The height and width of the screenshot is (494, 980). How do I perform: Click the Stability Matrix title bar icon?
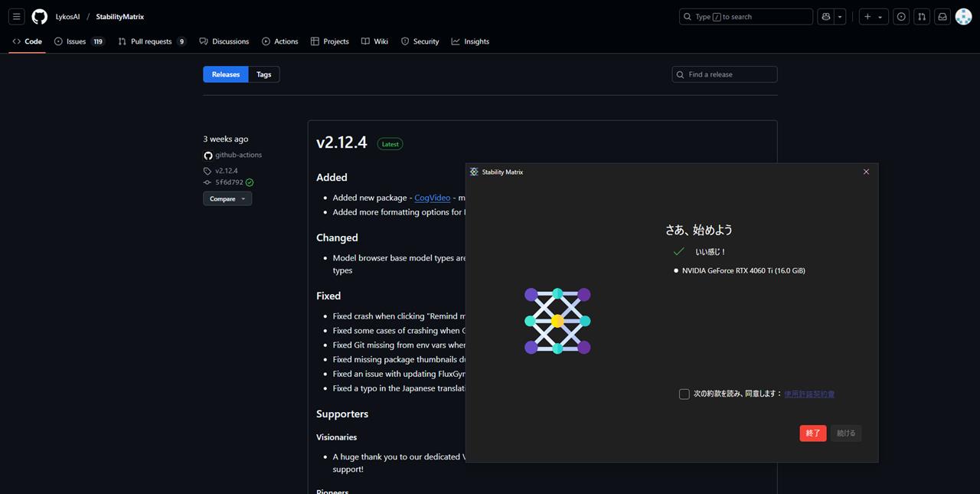pyautogui.click(x=474, y=172)
